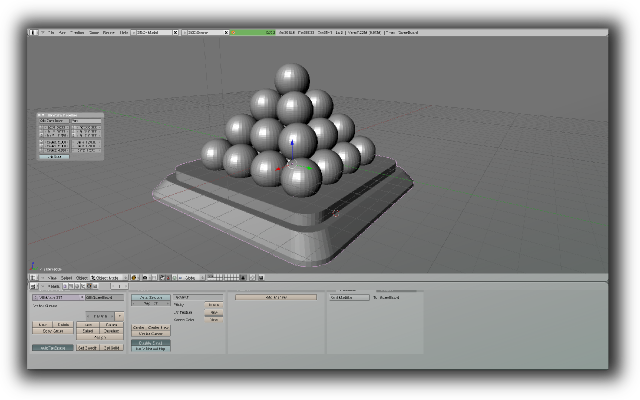Viewport: 640px width, 400px height.
Task: Open the File menu
Action: click(48, 32)
